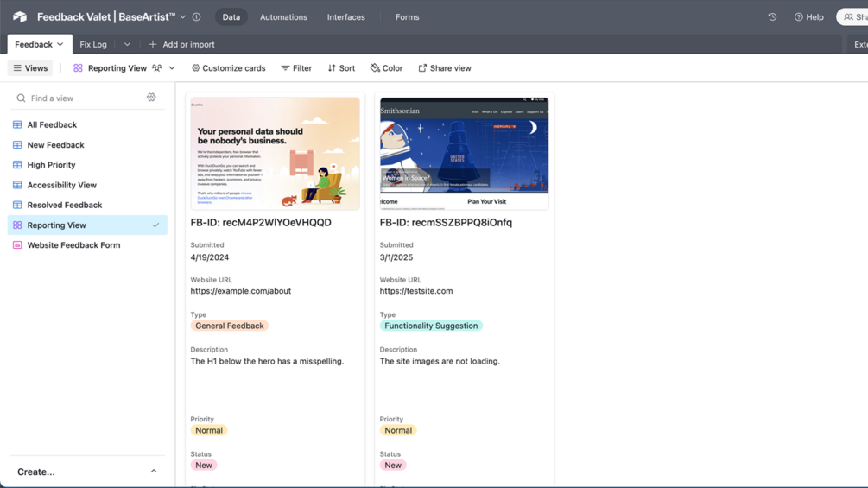
Task: Click the view settings gear icon
Action: pyautogui.click(x=151, y=98)
